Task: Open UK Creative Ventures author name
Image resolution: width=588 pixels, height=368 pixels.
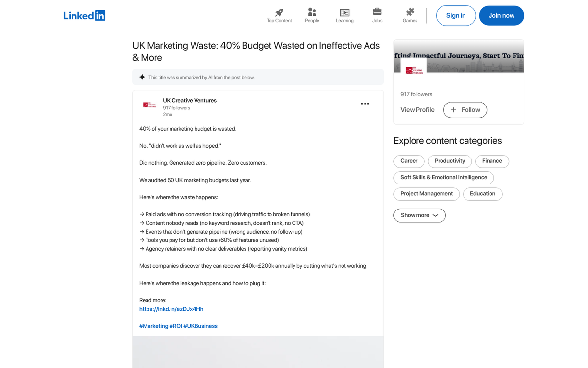Action: pyautogui.click(x=190, y=100)
